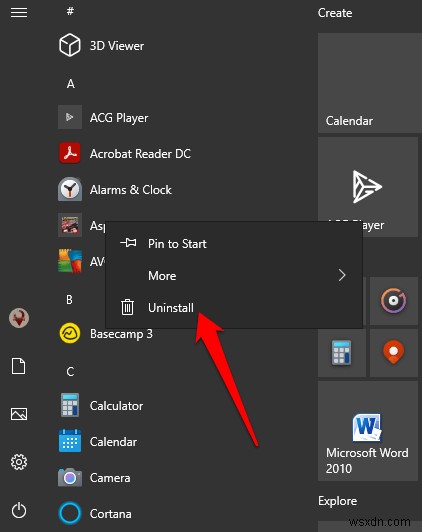Viewport: 422px width, 532px height.
Task: Click the AVG antivirus colorful icon
Action: click(x=70, y=261)
